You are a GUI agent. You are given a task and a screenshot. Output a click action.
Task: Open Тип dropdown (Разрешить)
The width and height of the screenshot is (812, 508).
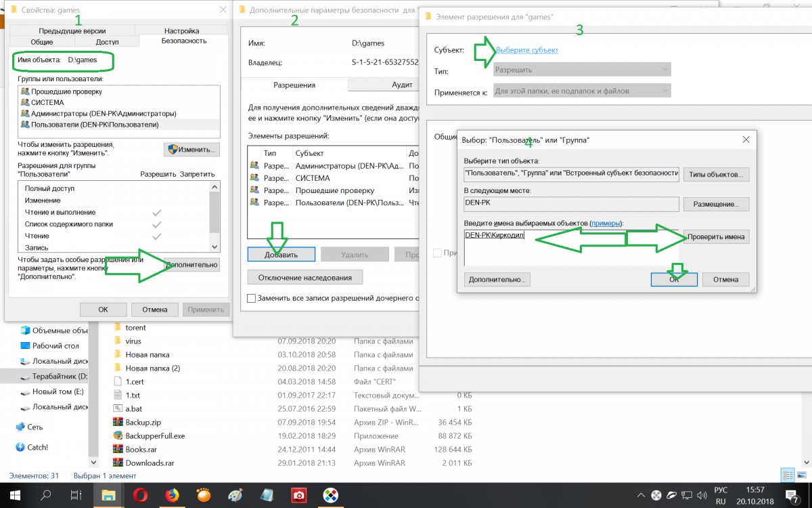pyautogui.click(x=582, y=70)
